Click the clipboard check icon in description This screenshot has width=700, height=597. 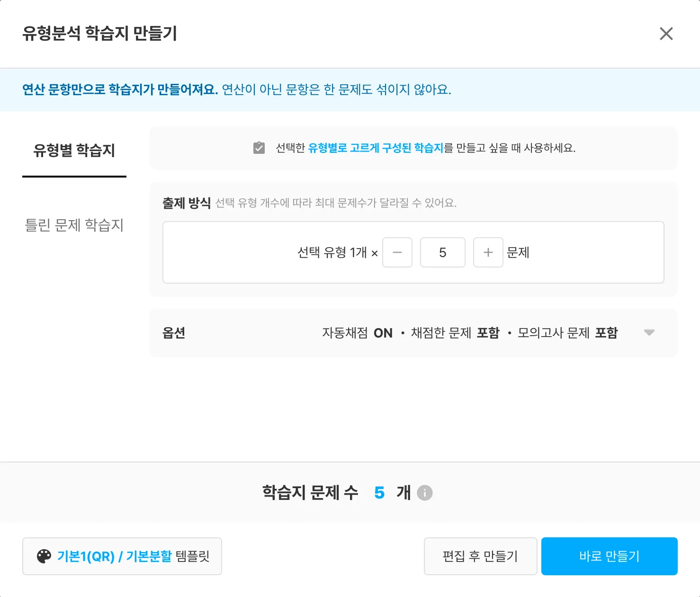pyautogui.click(x=259, y=148)
